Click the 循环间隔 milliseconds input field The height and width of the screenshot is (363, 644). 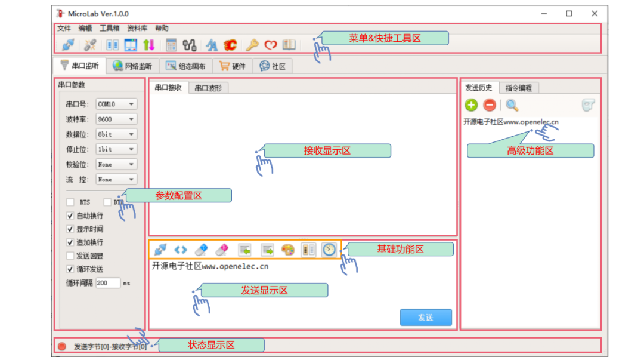[107, 283]
